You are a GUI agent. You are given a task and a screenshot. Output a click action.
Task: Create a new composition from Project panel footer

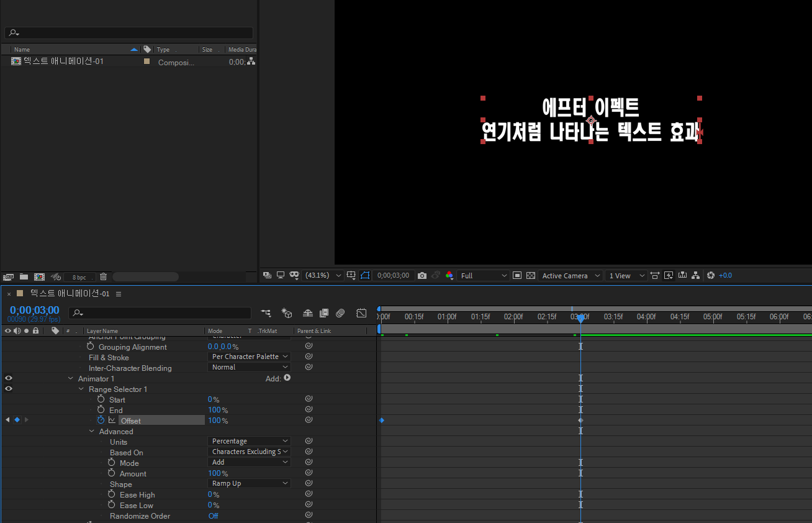[39, 277]
